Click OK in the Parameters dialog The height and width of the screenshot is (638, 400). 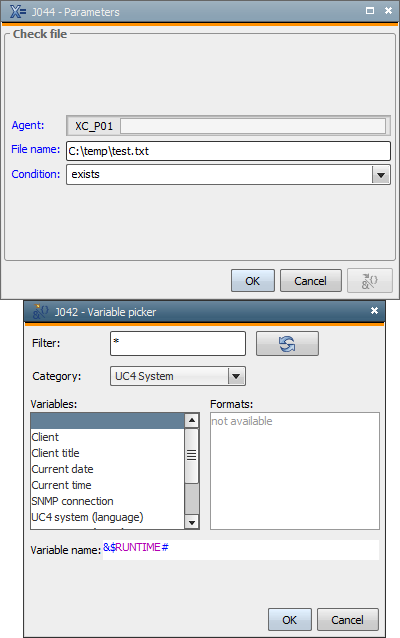coord(253,280)
